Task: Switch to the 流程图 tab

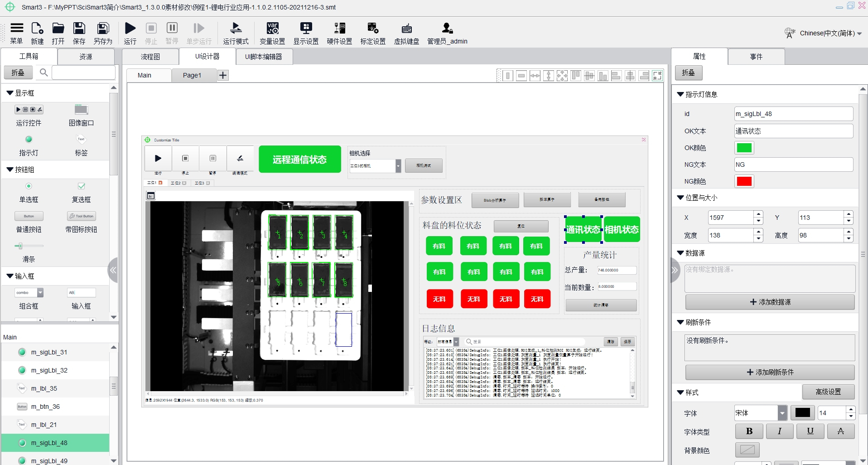Action: click(150, 57)
